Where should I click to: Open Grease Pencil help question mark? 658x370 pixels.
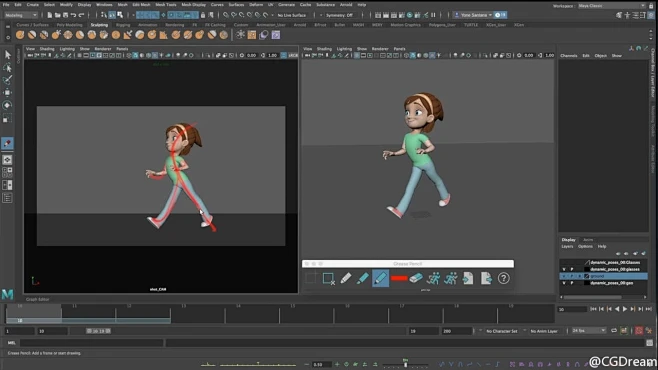point(504,278)
